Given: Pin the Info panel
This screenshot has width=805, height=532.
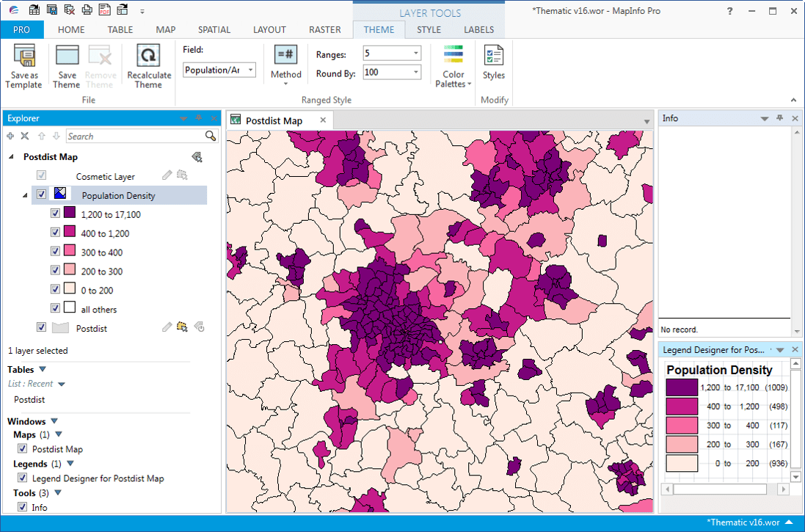Looking at the screenshot, I should pos(780,118).
